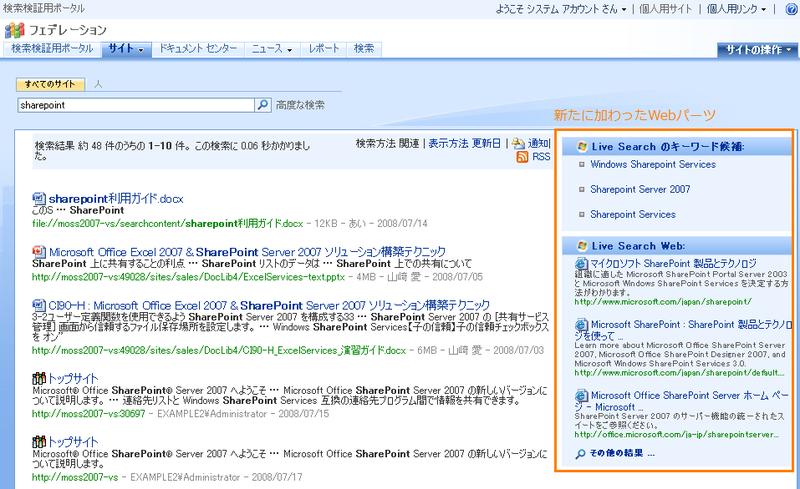Click the フェデレーション site logo icon
The height and width of the screenshot is (489, 800).
14,31
